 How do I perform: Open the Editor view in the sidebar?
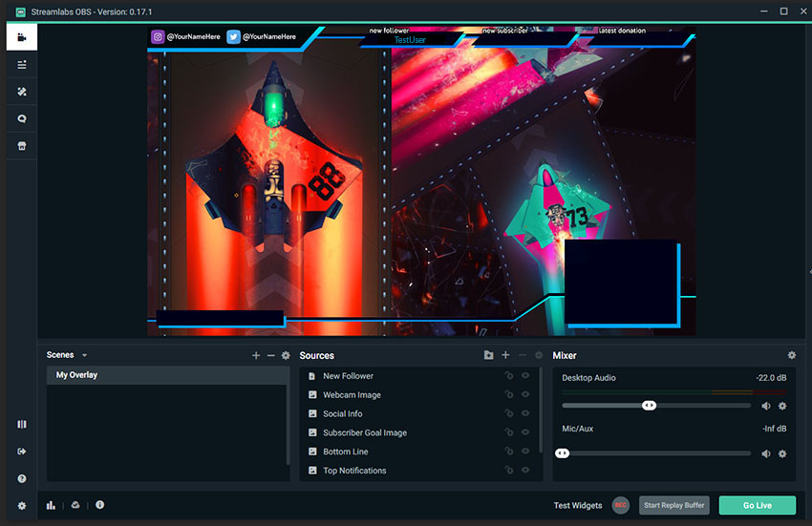pyautogui.click(x=22, y=37)
